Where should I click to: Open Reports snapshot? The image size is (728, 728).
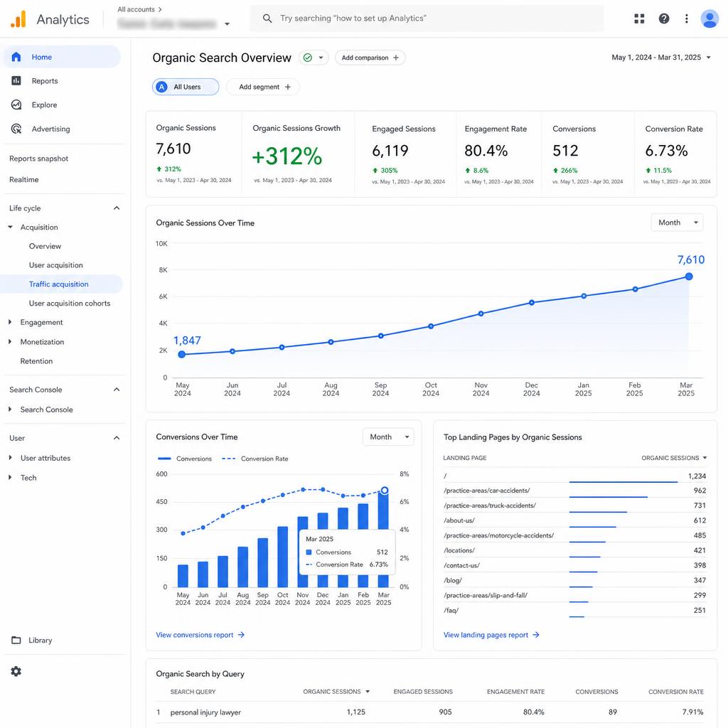(38, 159)
